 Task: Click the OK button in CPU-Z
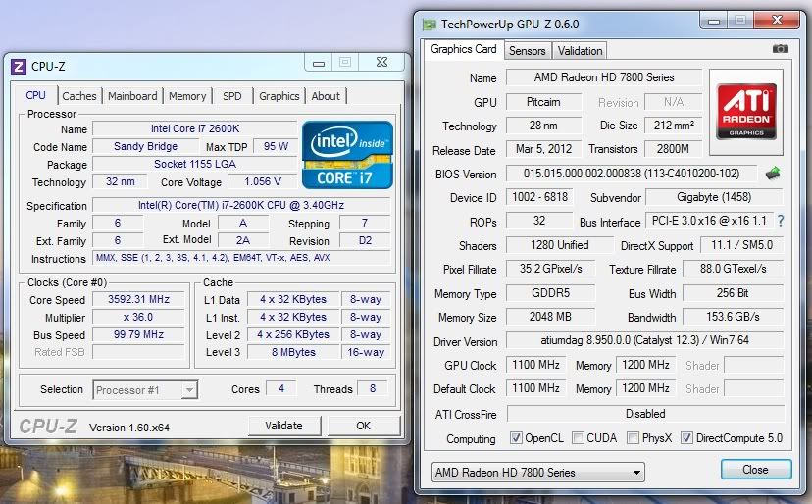(x=364, y=426)
